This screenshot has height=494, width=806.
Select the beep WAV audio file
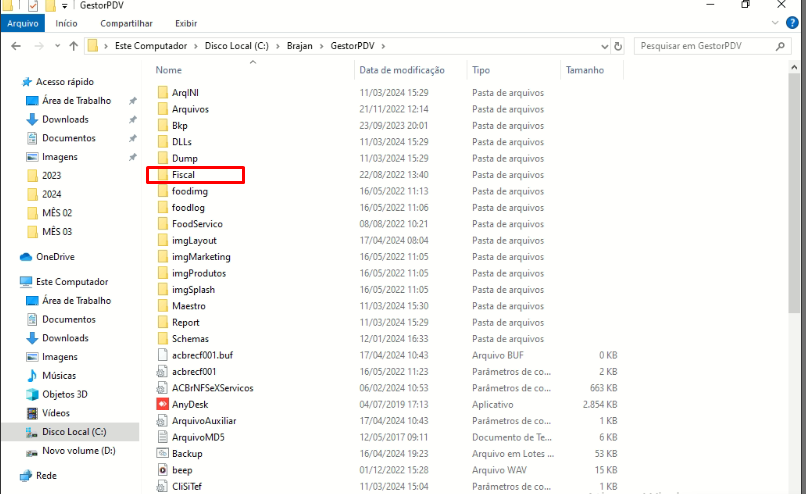pyautogui.click(x=182, y=470)
